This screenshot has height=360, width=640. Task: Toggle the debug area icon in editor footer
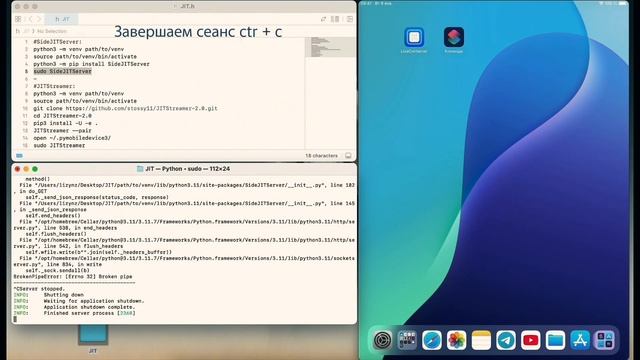(348, 156)
